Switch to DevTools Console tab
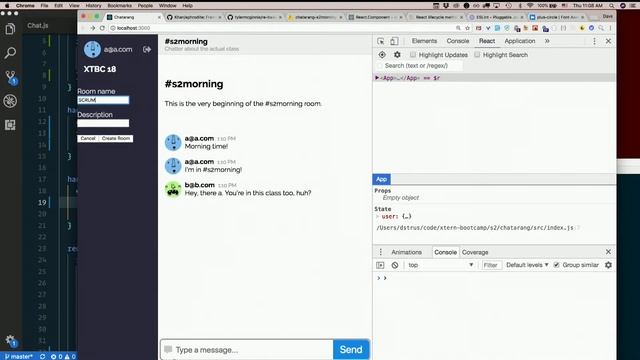640x360 pixels. click(458, 41)
